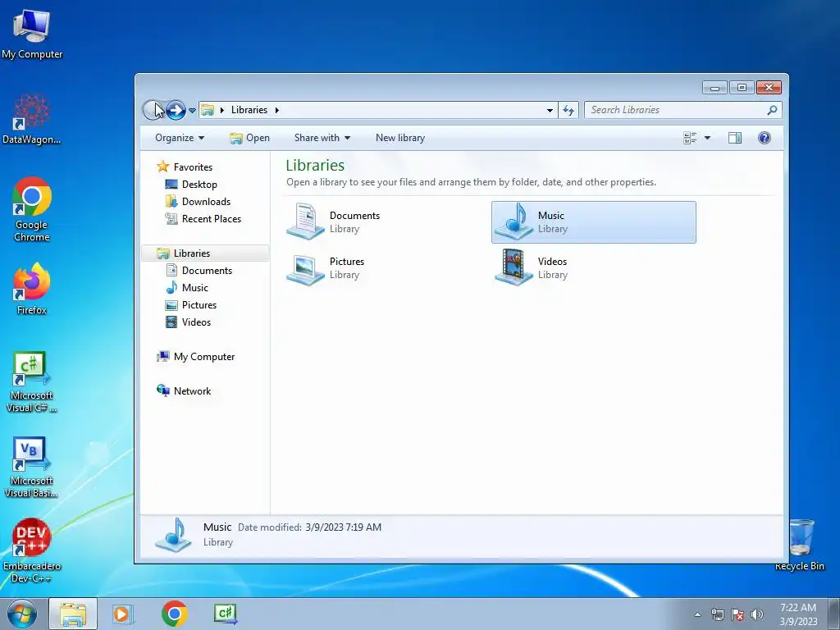840x630 pixels.
Task: Click the Chrome icon in the taskbar
Action: [x=174, y=614]
